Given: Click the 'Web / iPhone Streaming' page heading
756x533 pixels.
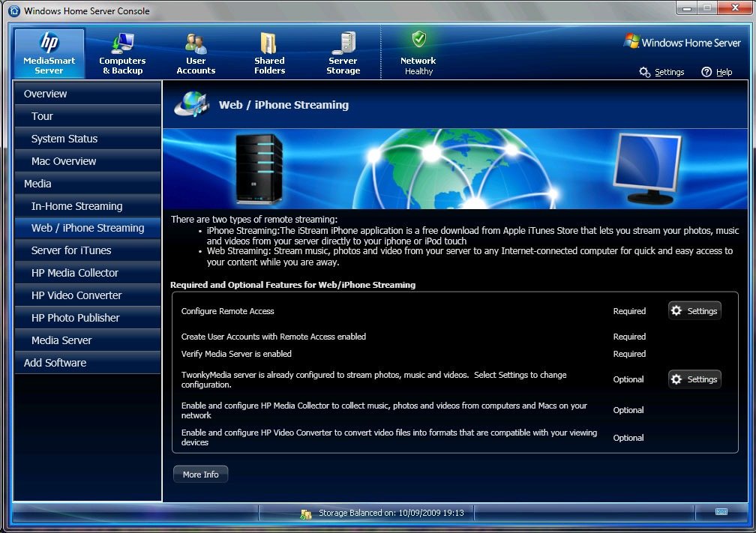Looking at the screenshot, I should coord(283,105).
